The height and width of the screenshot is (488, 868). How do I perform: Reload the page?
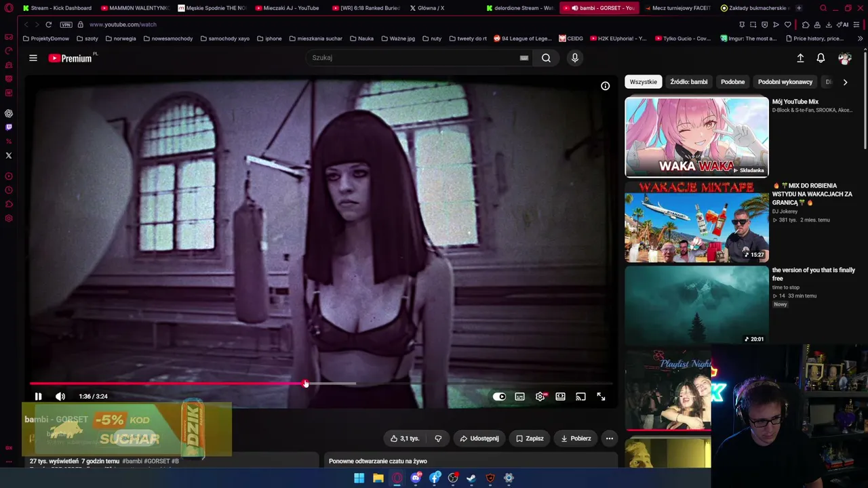[x=48, y=24]
